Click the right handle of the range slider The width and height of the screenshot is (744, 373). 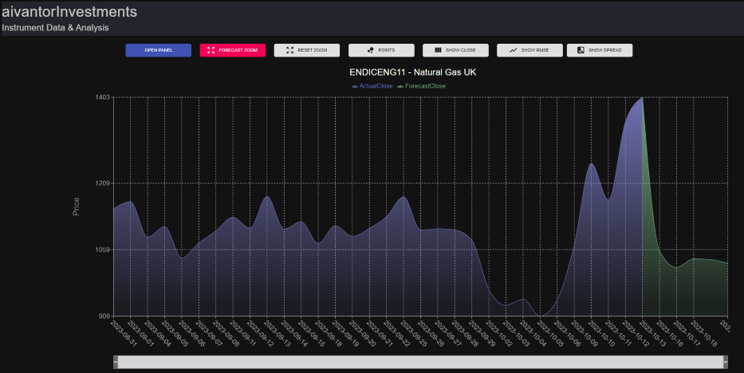click(x=725, y=362)
